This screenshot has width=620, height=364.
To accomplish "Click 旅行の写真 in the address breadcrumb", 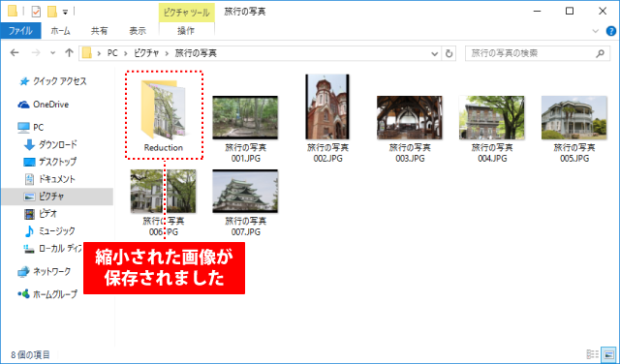I will pyautogui.click(x=196, y=53).
